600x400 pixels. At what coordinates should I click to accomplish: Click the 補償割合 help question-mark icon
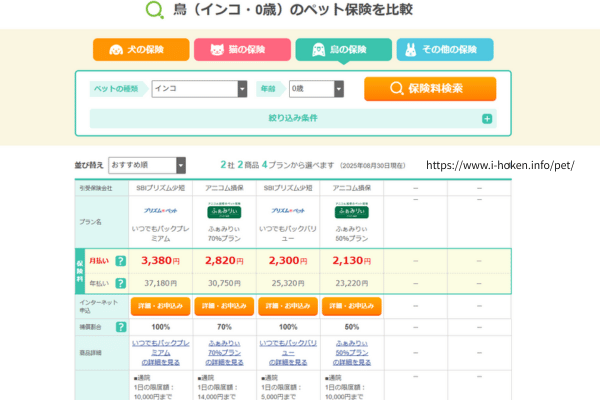121,325
